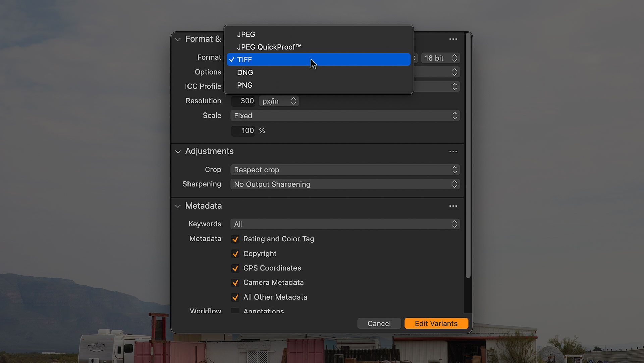644x363 pixels.
Task: Collapse the Metadata section chevron
Action: pyautogui.click(x=178, y=206)
